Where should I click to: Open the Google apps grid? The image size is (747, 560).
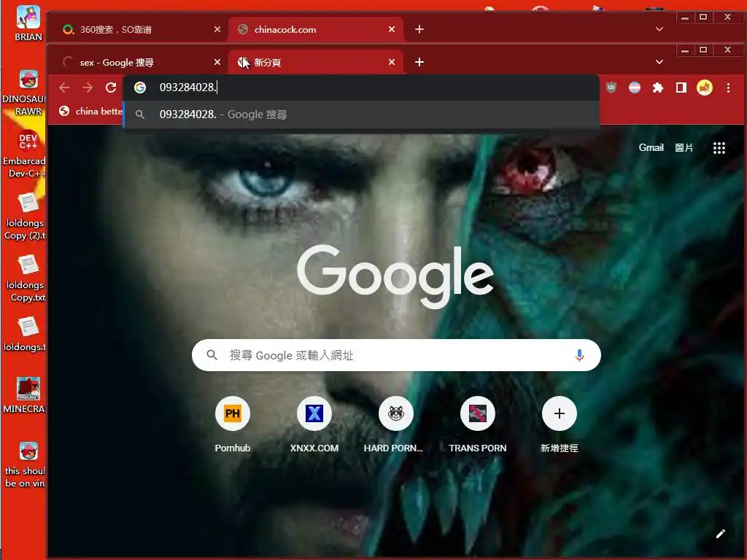tap(719, 148)
